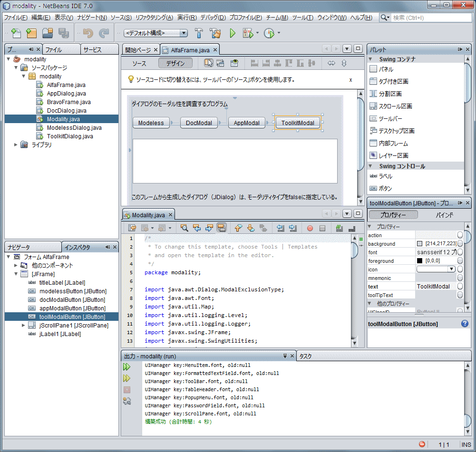The width and height of the screenshot is (476, 452).
Task: Collapse the Swing コントロール palette category
Action: click(x=370, y=166)
